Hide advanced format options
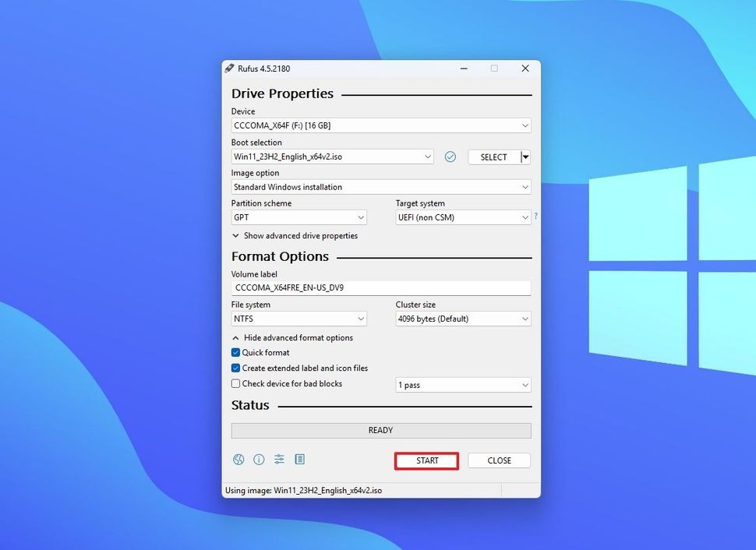 293,338
